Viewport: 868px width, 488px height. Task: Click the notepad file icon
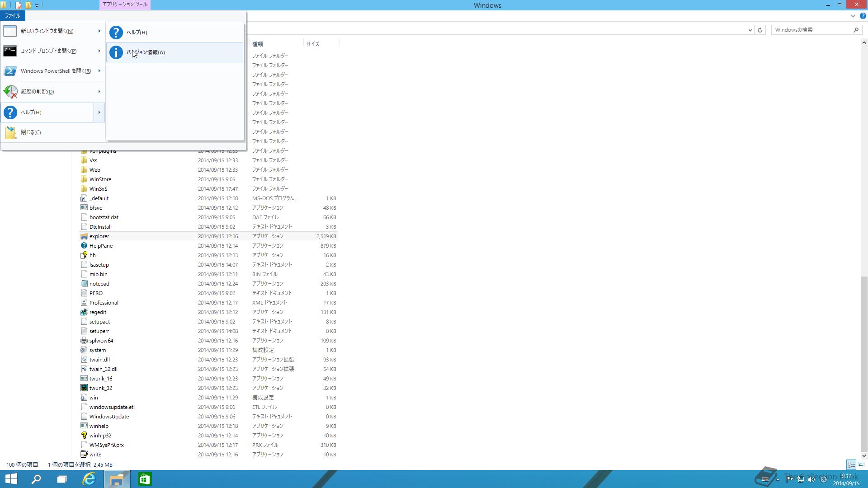pyautogui.click(x=84, y=284)
